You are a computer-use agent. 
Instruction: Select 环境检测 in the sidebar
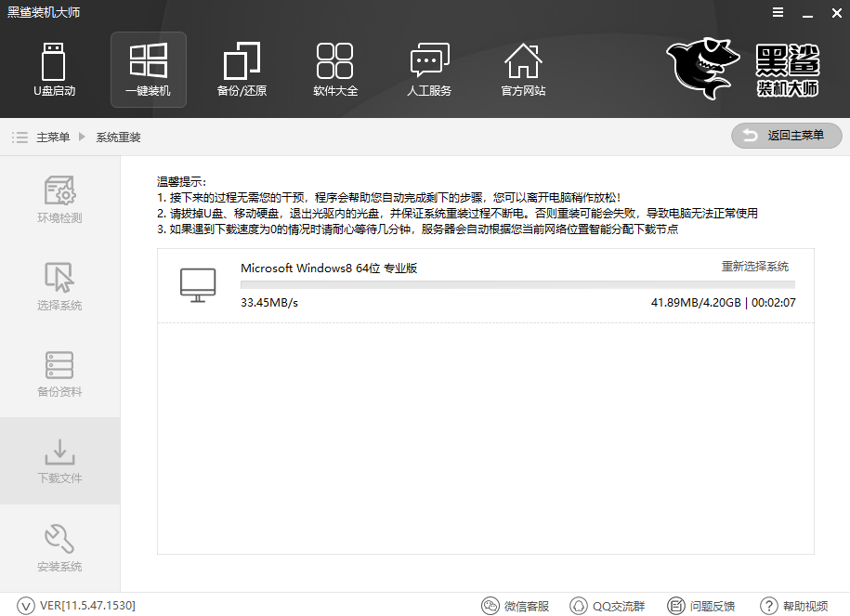(59, 198)
